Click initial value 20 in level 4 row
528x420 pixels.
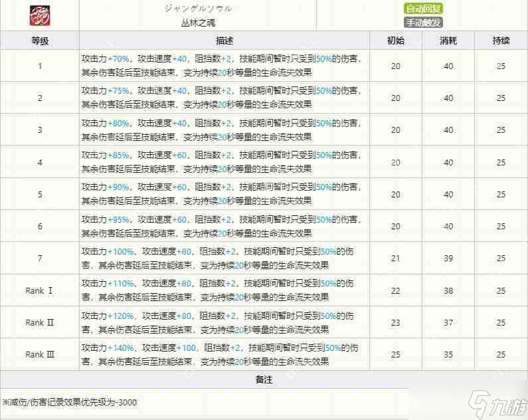click(396, 162)
